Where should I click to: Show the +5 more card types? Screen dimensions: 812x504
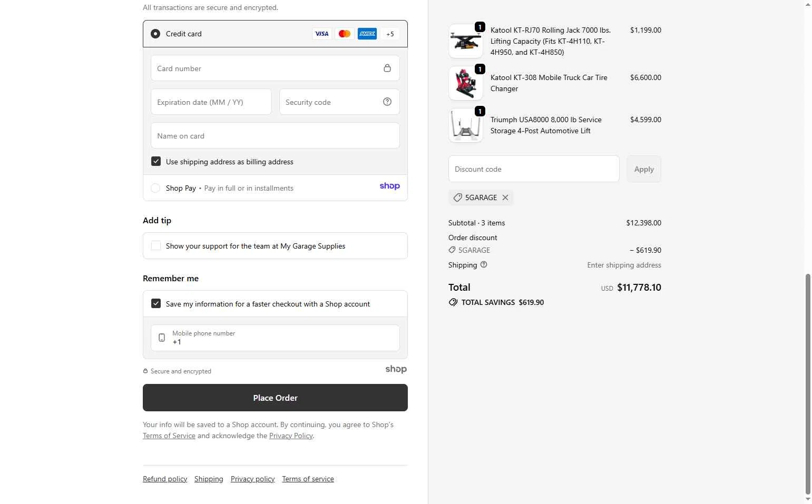390,34
